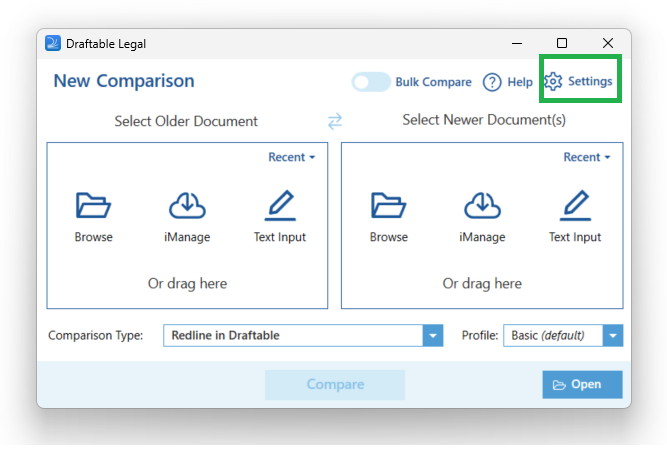Image resolution: width=667 pixels, height=449 pixels.
Task: Click the Draftable Legal app logo
Action: [53, 43]
